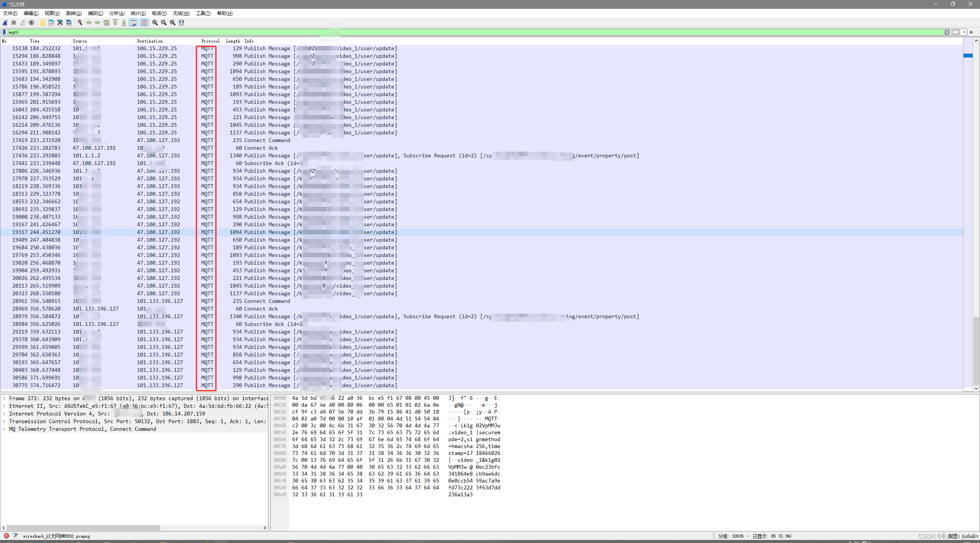Click the resize columns icon

(182, 23)
